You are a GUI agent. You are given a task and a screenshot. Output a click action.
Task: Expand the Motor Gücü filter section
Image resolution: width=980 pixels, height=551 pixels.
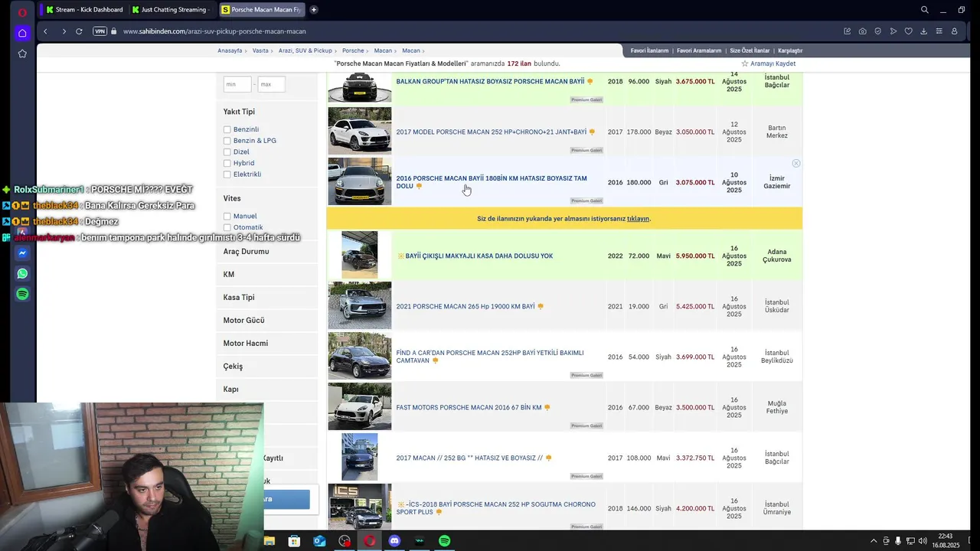click(266, 320)
